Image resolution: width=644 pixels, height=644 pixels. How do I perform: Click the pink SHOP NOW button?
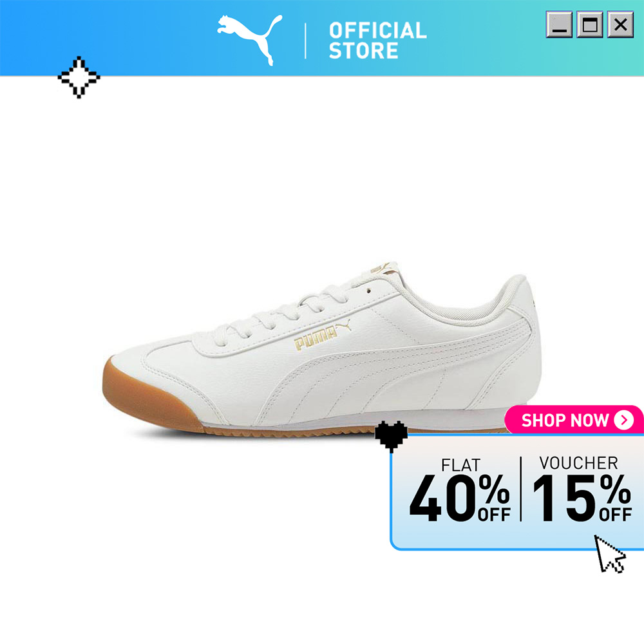pos(573,420)
